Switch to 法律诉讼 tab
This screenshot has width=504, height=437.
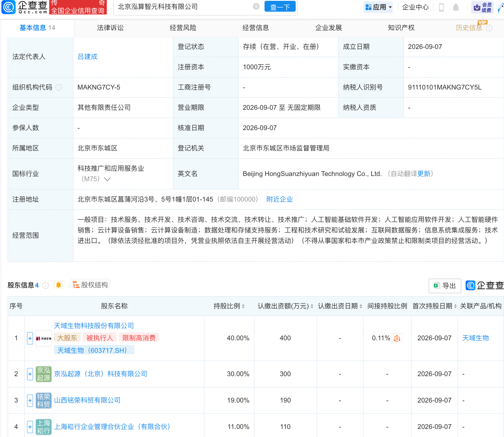pos(110,28)
